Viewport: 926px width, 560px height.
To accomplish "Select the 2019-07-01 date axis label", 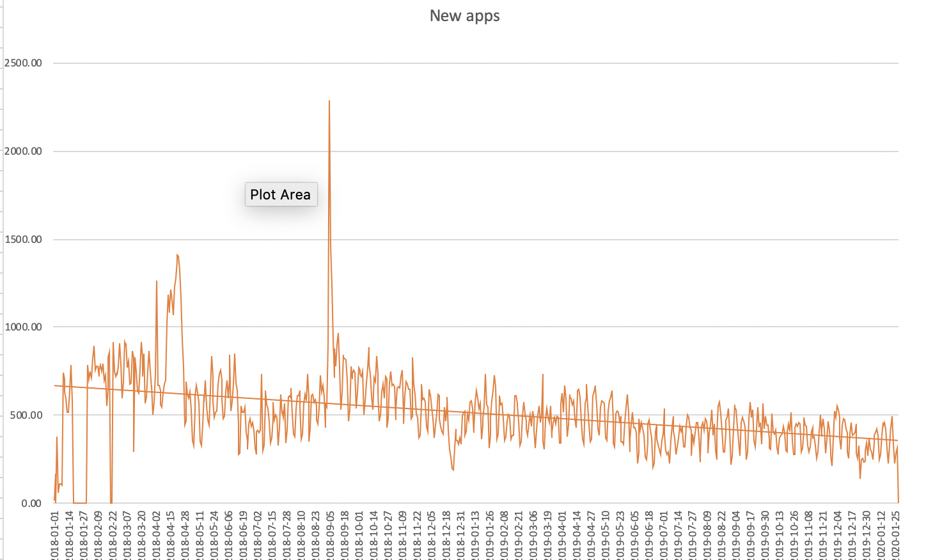I will pos(664,534).
